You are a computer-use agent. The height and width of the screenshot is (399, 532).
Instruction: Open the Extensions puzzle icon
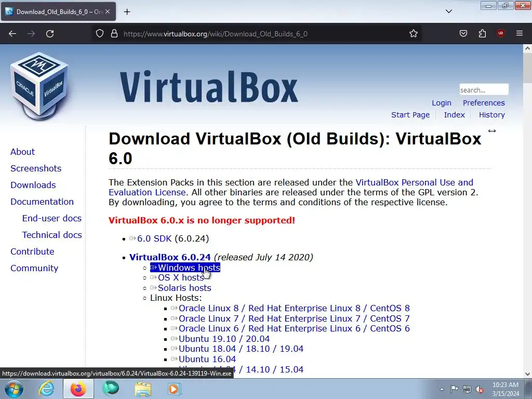pyautogui.click(x=482, y=34)
